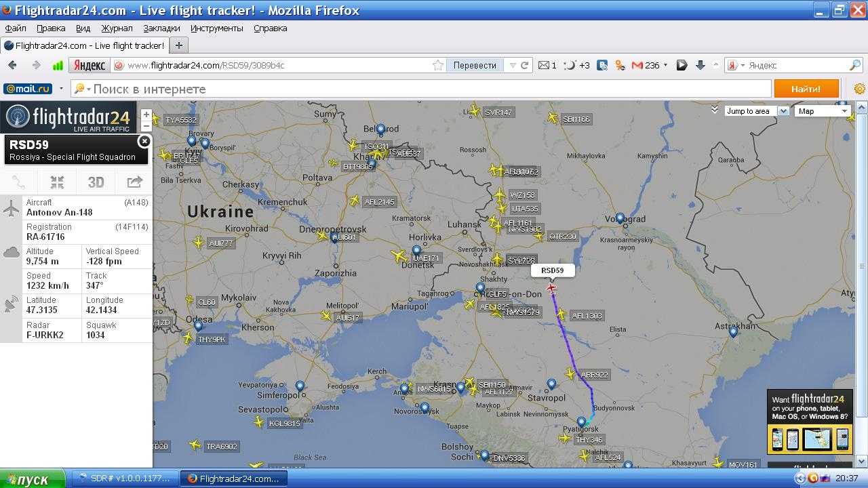Open the weather moon +3 indicator
The height and width of the screenshot is (488, 868).
(x=577, y=66)
